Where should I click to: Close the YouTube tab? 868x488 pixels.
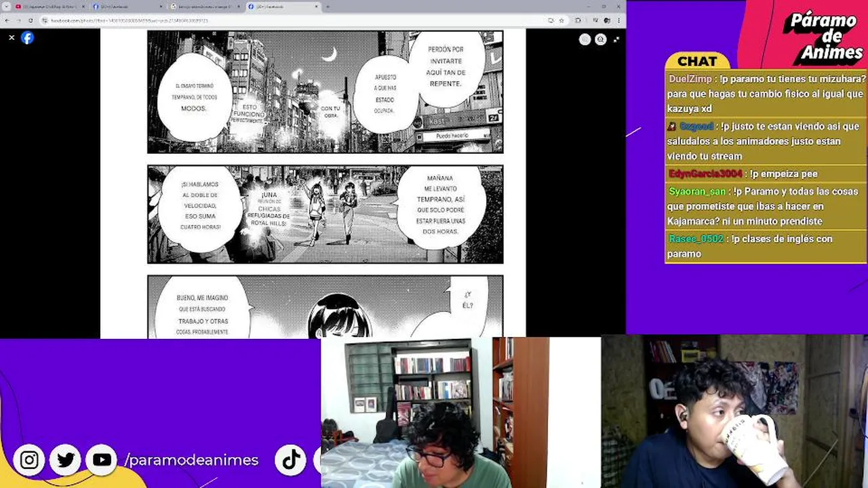point(83,7)
